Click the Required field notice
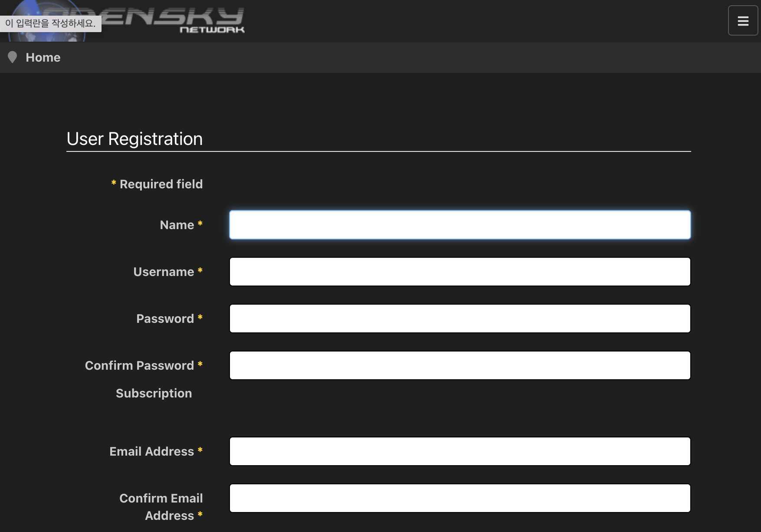This screenshot has width=761, height=532. 157,184
